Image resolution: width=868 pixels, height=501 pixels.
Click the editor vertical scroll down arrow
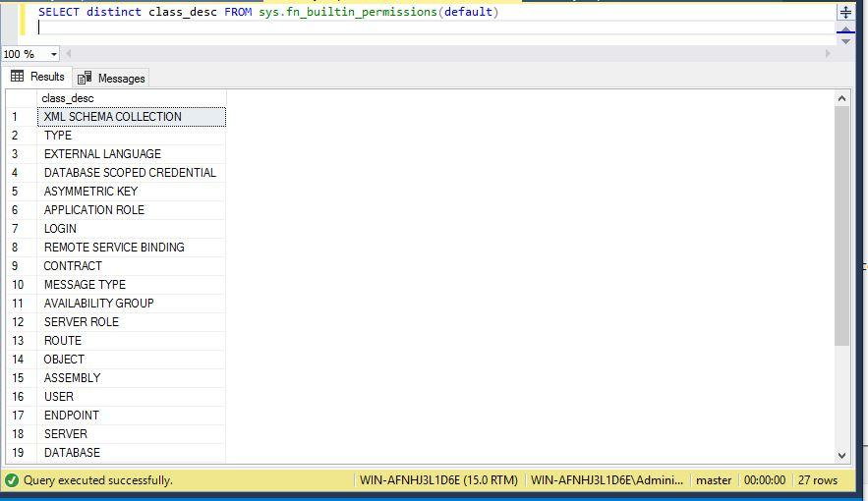point(845,41)
